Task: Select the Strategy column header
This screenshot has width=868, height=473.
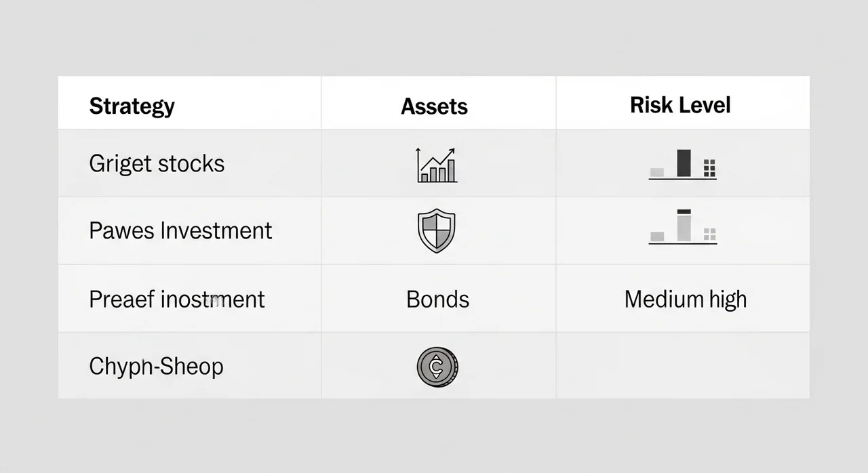Action: click(x=132, y=106)
